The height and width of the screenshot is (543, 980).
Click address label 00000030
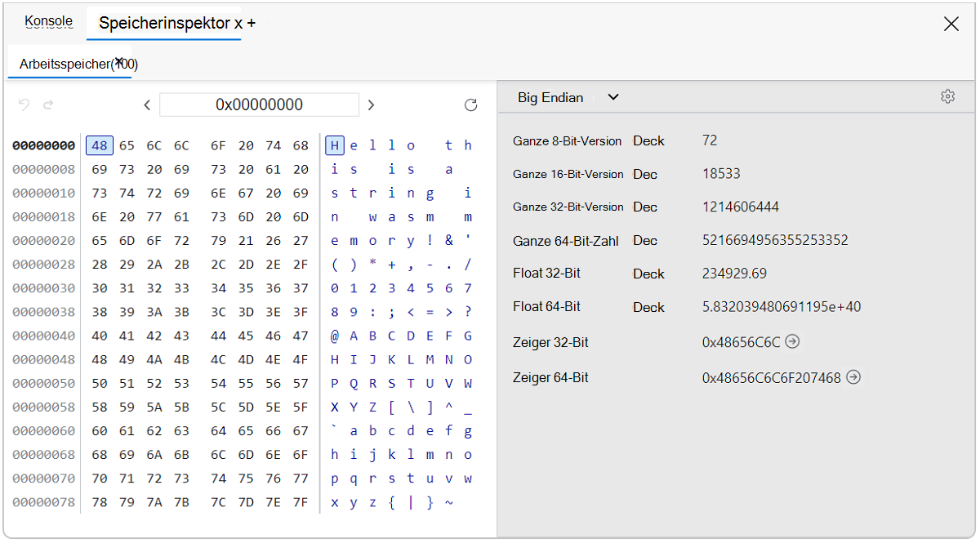(x=44, y=288)
